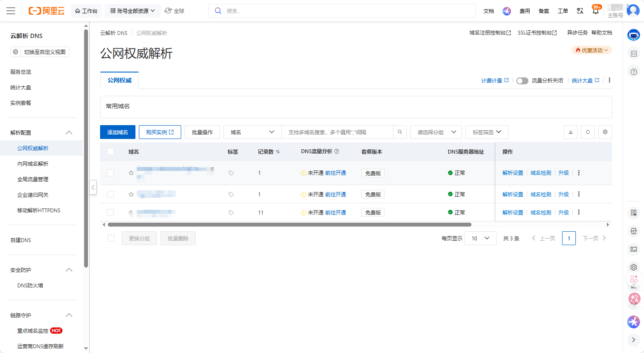Image resolution: width=644 pixels, height=353 pixels.
Task: Click 升级 for 11-record domain row
Action: tap(564, 212)
